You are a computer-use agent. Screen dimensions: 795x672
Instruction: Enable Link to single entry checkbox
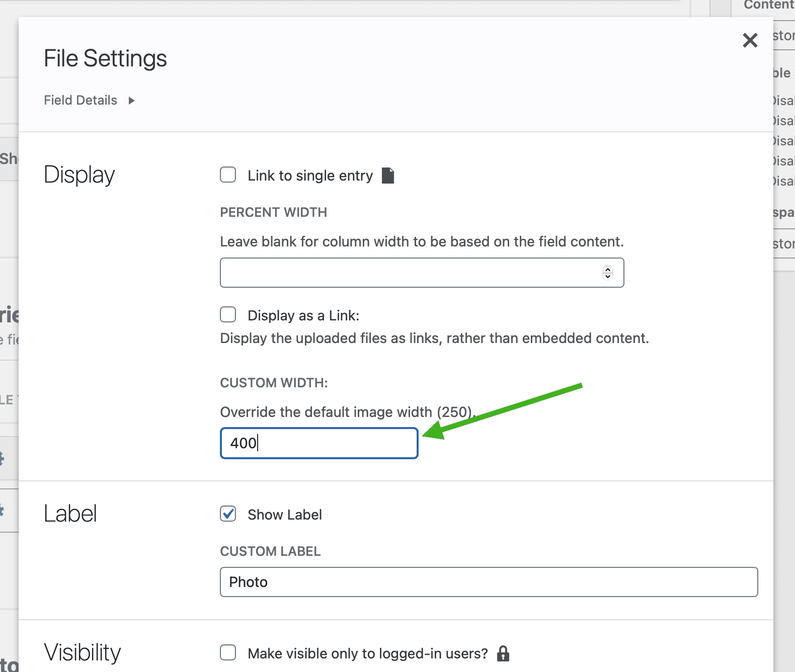[x=228, y=175]
